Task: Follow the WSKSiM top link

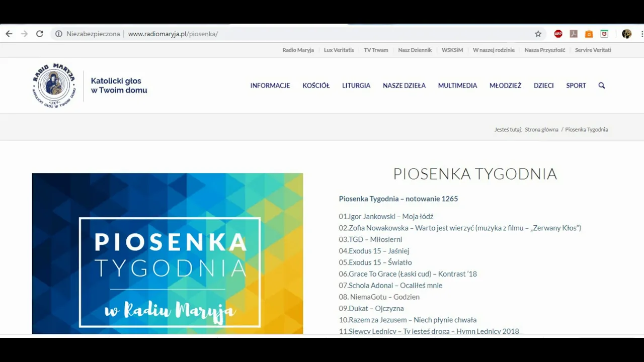Action: point(452,50)
